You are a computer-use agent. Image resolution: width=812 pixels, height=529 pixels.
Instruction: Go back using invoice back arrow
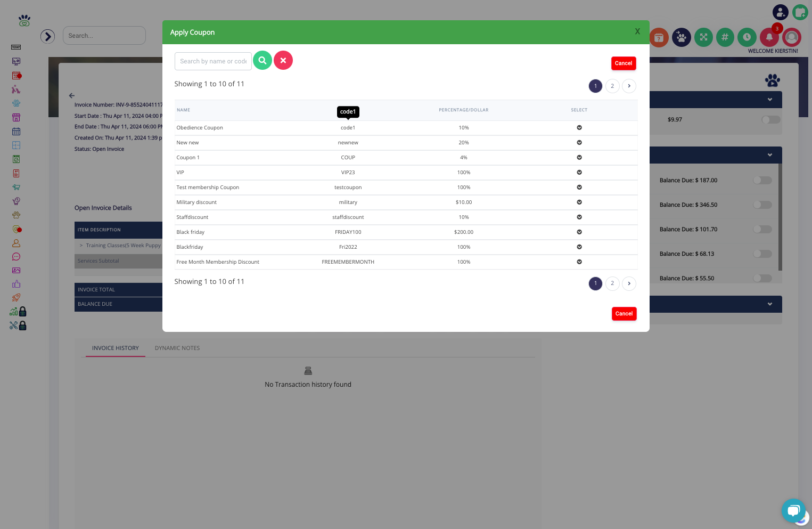click(72, 96)
